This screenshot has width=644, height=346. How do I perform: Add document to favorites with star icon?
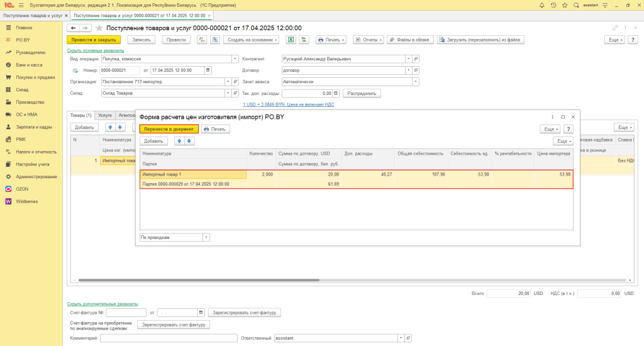pyautogui.click(x=99, y=28)
